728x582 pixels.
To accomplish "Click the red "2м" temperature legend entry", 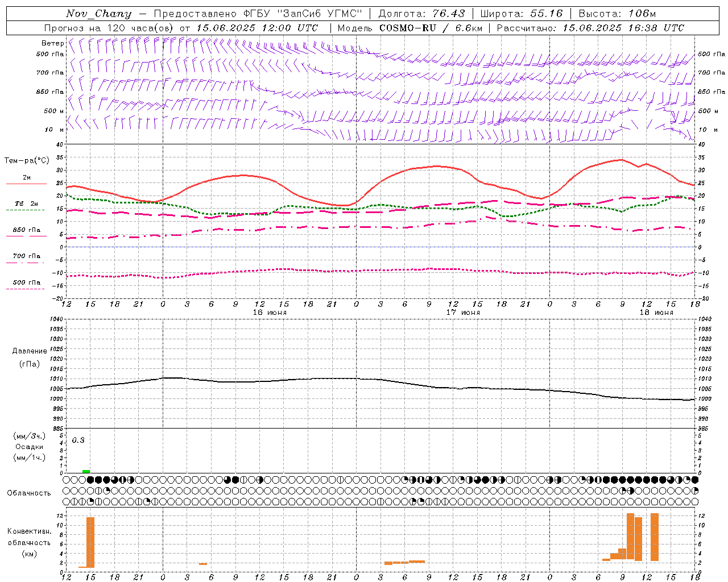I will (x=26, y=177).
